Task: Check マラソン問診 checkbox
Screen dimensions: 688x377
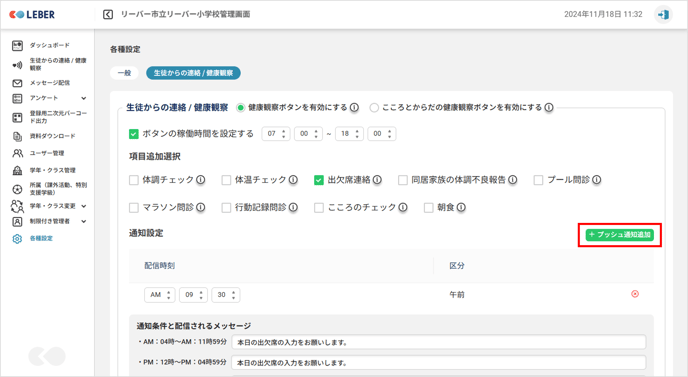Action: (134, 208)
